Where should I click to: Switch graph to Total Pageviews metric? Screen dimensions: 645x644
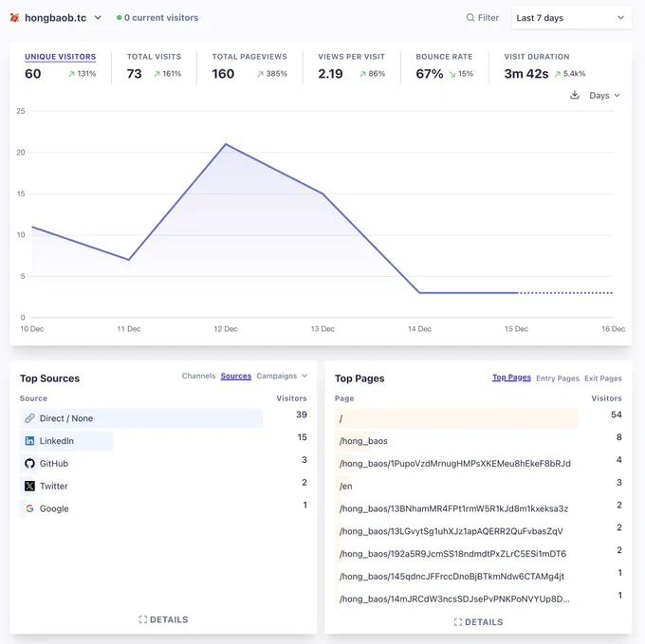tap(249, 57)
